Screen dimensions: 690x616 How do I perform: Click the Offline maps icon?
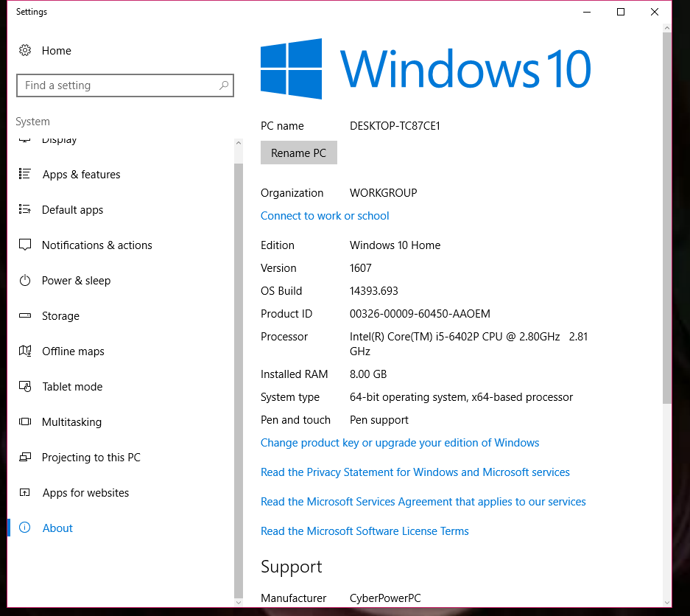25,351
